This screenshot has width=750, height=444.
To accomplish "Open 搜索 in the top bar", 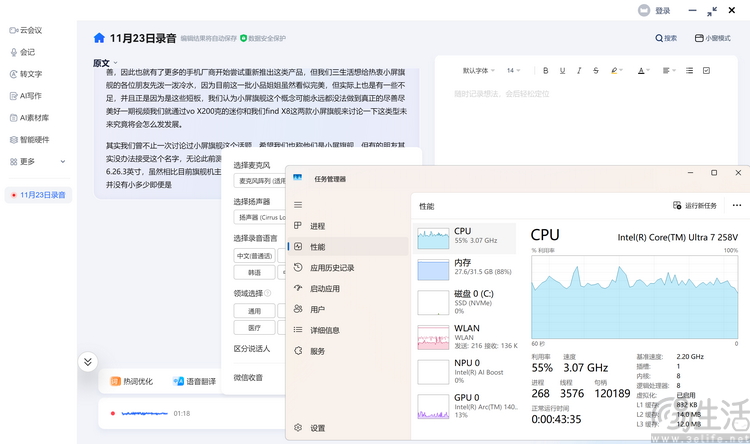I will point(666,38).
